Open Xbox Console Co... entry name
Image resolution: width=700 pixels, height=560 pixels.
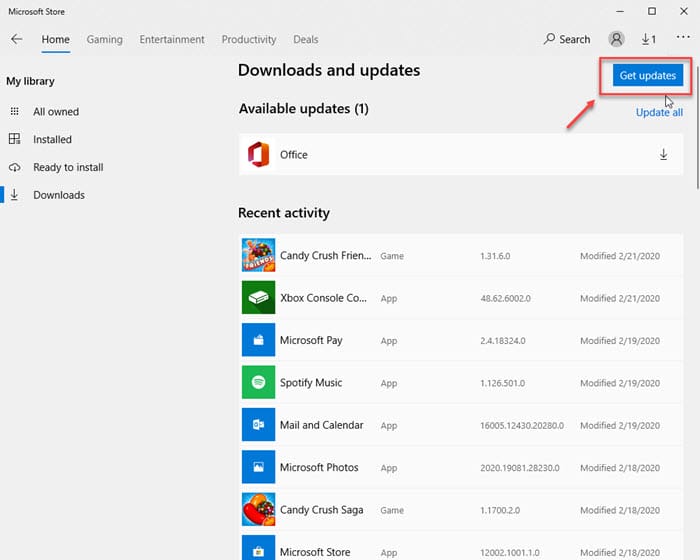(x=323, y=298)
